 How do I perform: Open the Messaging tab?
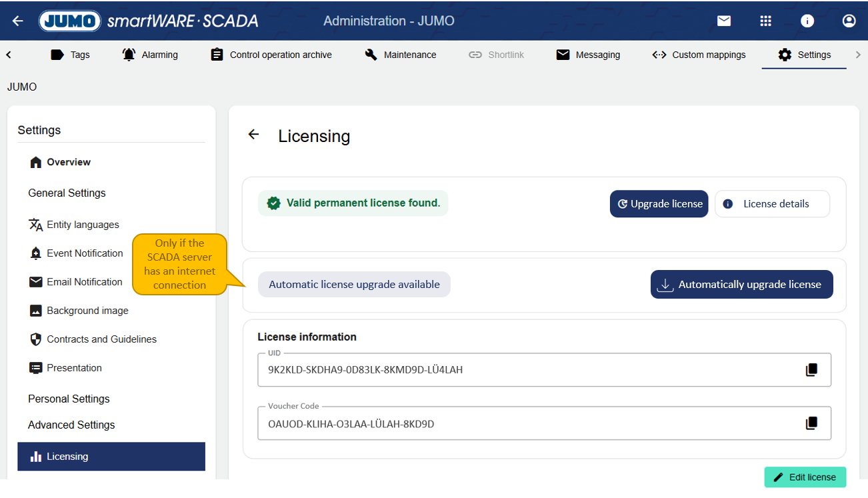click(588, 55)
